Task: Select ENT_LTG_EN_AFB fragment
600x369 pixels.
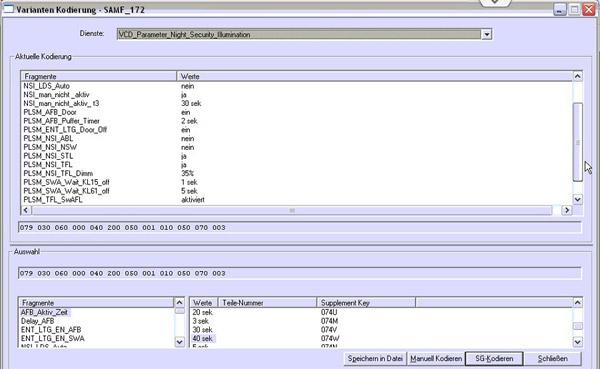Action: pyautogui.click(x=51, y=330)
